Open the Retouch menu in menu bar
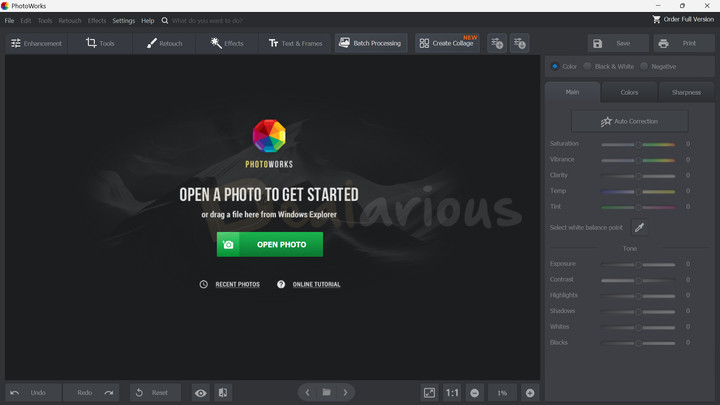This screenshot has height=405, width=720. [x=70, y=21]
